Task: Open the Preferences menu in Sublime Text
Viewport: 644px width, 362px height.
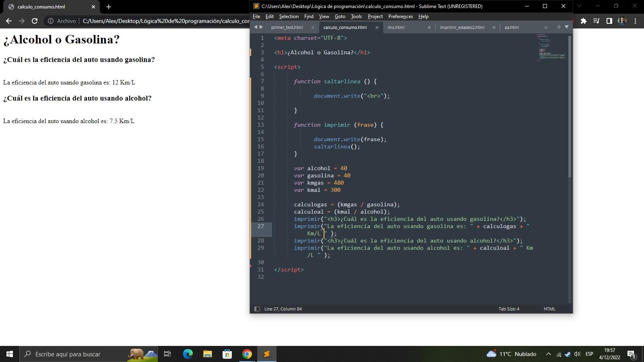Action: 400,16
